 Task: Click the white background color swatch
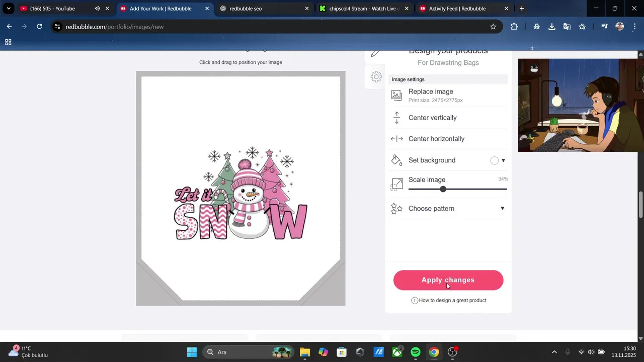point(495,160)
